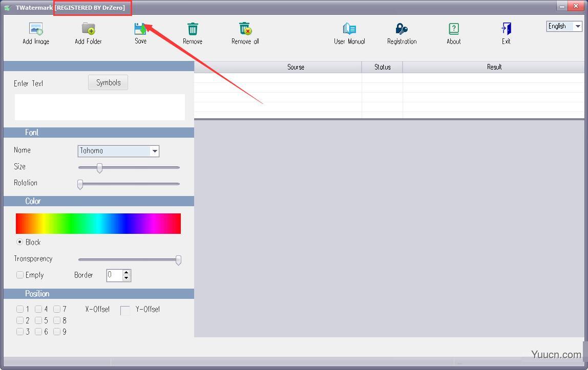Click the Remove all icon
588x370 pixels.
(245, 29)
